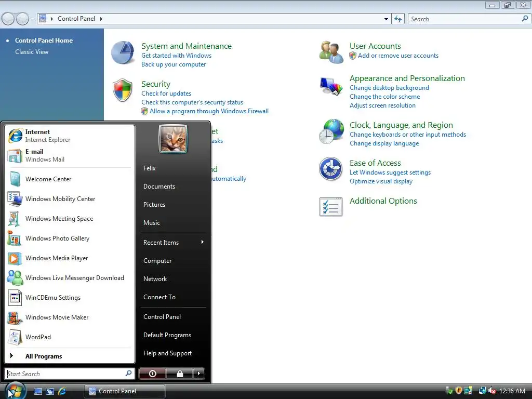Screen dimensions: 532x399
Task: Click Appearance and Personalization icon
Action: point(331,86)
